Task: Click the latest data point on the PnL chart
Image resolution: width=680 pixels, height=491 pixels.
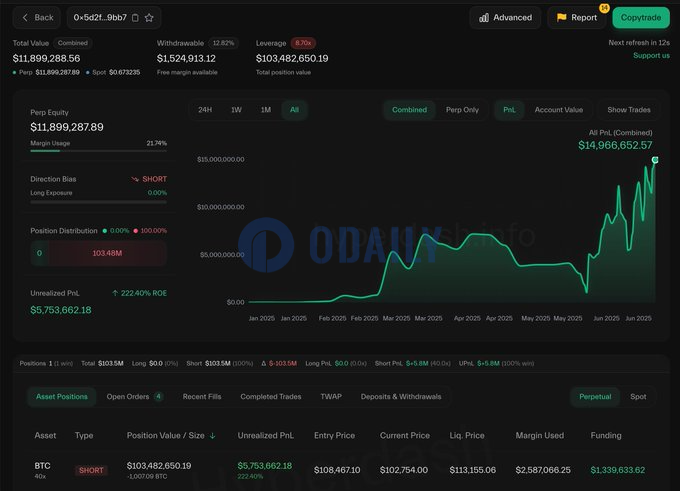Action: [x=655, y=160]
